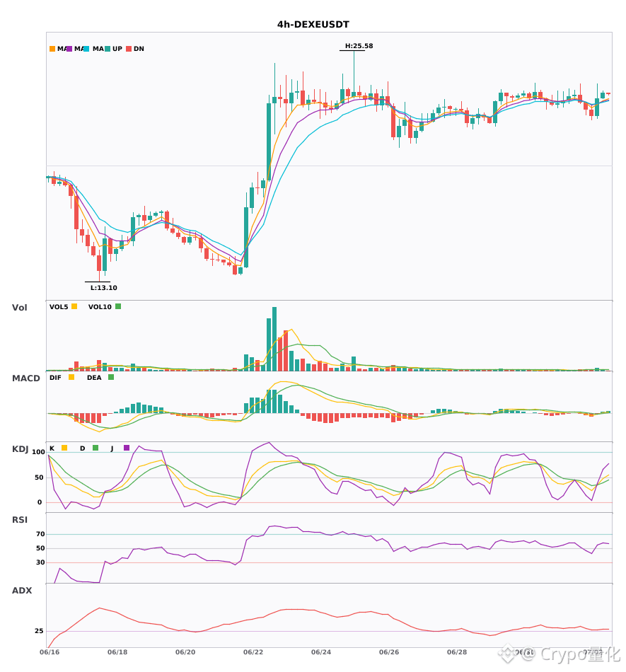Viewport: 626px width, 672px height.
Task: Select the yellow VOL5 swatch
Action: [74, 306]
